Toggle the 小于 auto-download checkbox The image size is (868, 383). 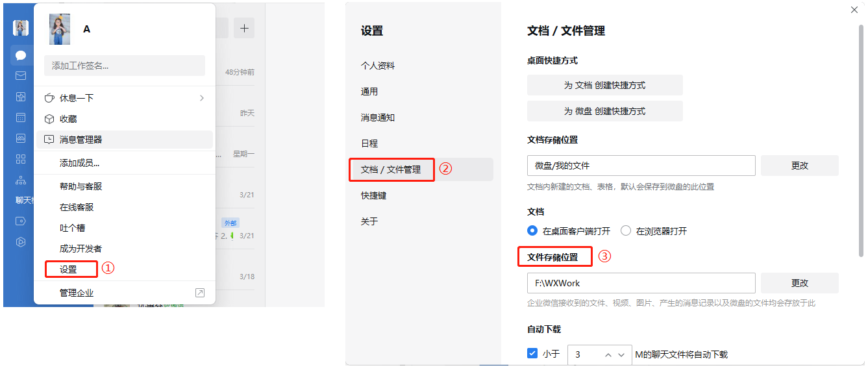[x=532, y=354]
